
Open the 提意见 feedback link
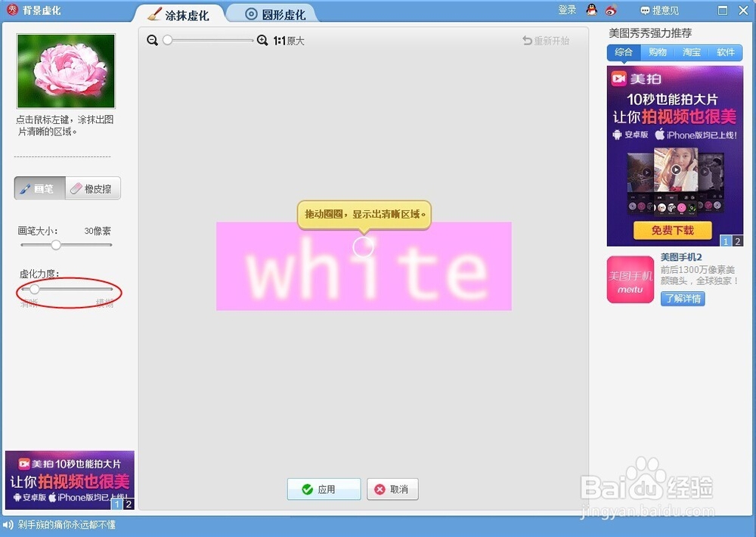(659, 10)
